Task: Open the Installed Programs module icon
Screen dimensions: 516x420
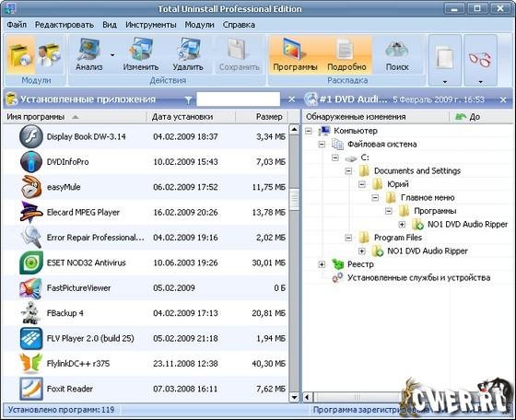Action: pyautogui.click(x=20, y=54)
